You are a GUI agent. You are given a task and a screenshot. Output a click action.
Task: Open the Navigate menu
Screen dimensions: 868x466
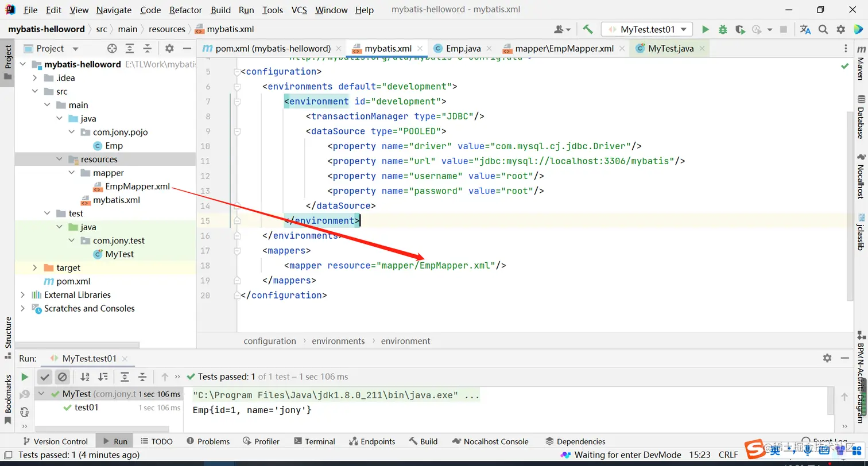114,10
